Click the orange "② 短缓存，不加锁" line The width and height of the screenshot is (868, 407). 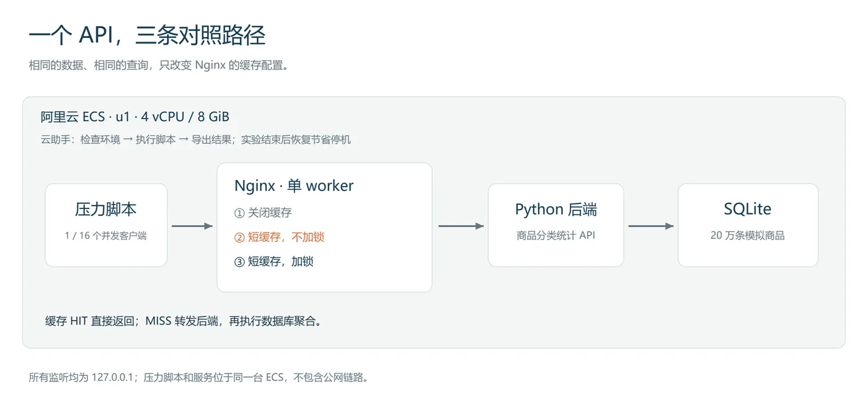(279, 237)
